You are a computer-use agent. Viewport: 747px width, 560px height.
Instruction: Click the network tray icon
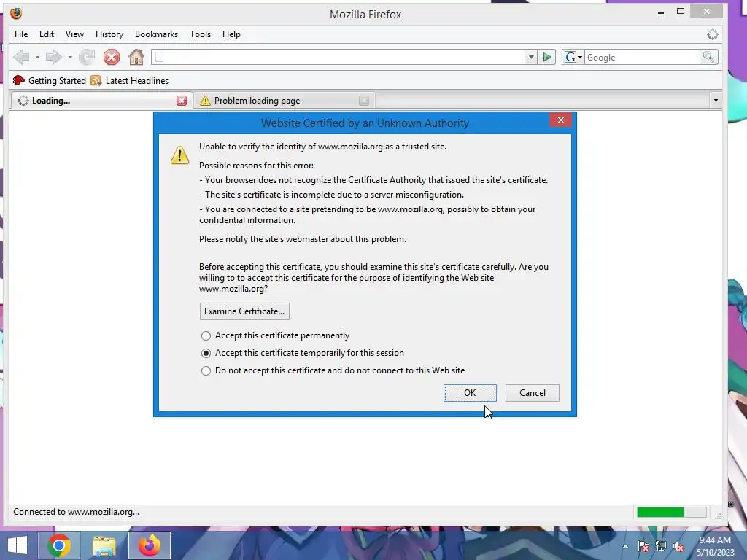click(661, 546)
